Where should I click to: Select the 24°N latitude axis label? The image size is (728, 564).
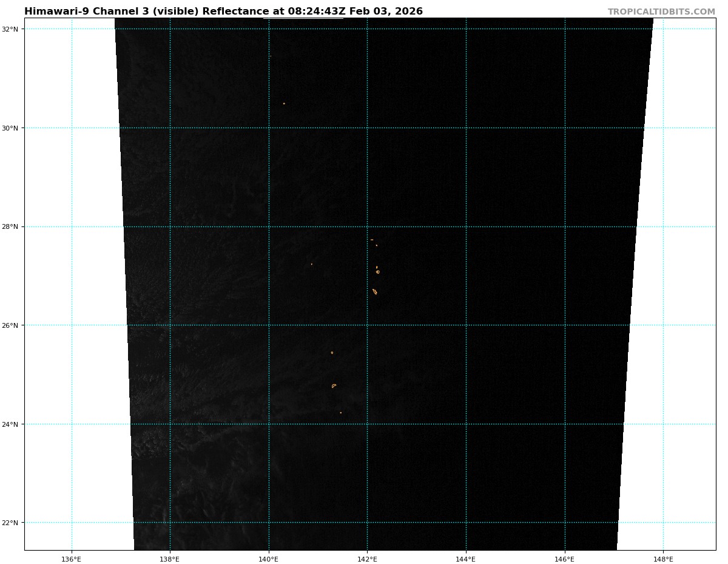point(12,424)
